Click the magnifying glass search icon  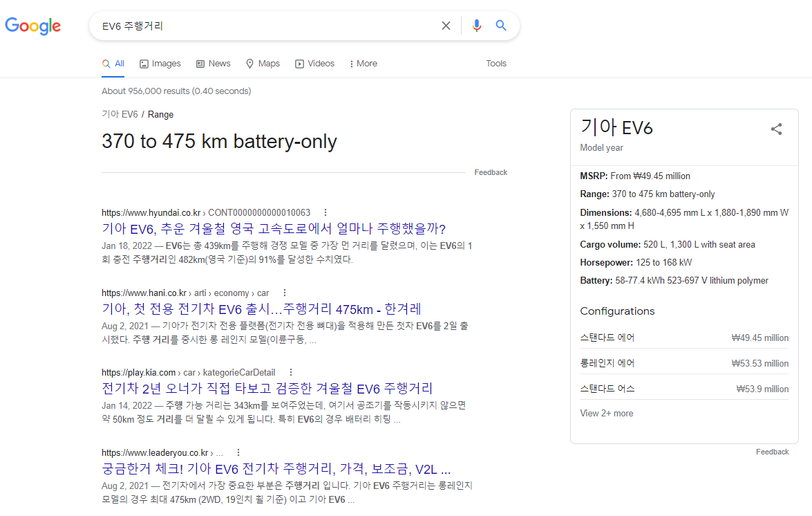pyautogui.click(x=501, y=25)
